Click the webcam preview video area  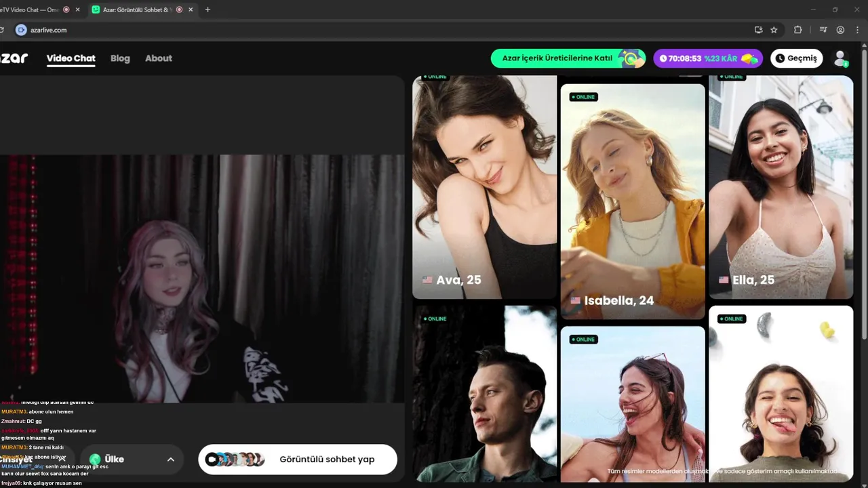(202, 278)
